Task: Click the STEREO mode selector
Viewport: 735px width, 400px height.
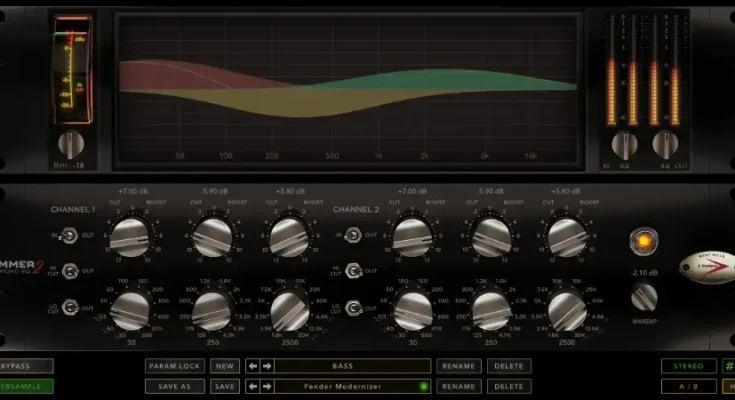Action: tap(689, 367)
